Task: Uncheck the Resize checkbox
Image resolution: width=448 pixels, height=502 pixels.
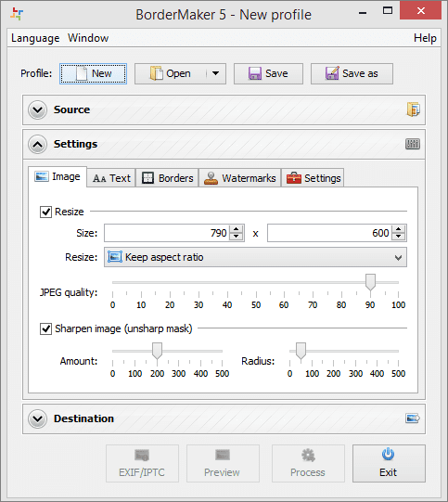Action: [x=45, y=212]
